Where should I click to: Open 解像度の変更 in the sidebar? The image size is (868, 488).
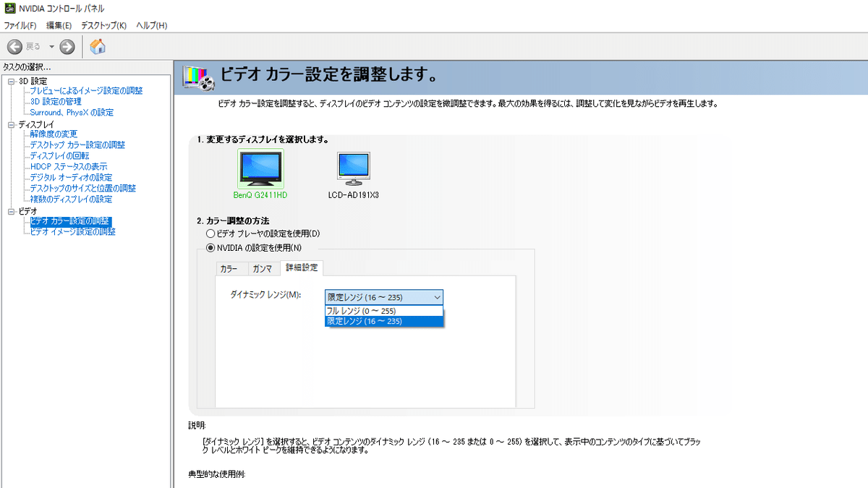coord(53,134)
